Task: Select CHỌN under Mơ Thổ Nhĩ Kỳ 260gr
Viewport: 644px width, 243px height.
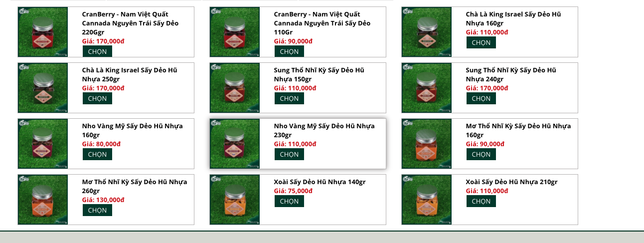Action: tap(97, 210)
